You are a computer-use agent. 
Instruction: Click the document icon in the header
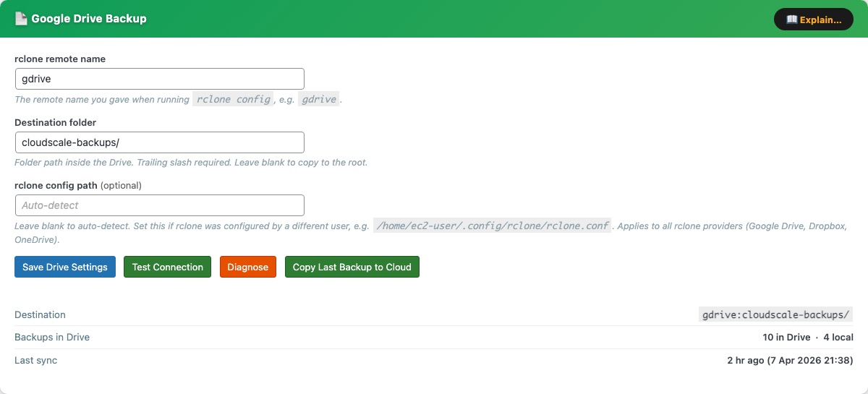[x=21, y=19]
